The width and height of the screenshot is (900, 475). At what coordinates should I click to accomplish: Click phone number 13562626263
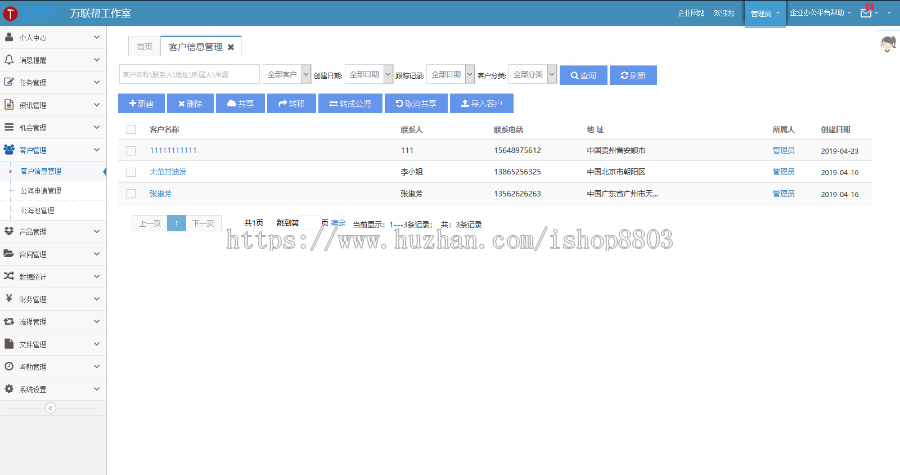pyautogui.click(x=517, y=194)
